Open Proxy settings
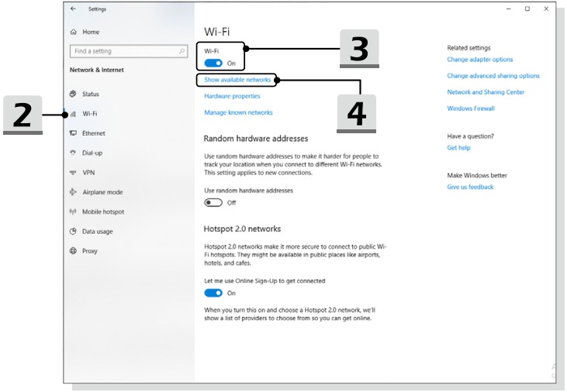Viewport: 567px width, 392px height. click(90, 251)
